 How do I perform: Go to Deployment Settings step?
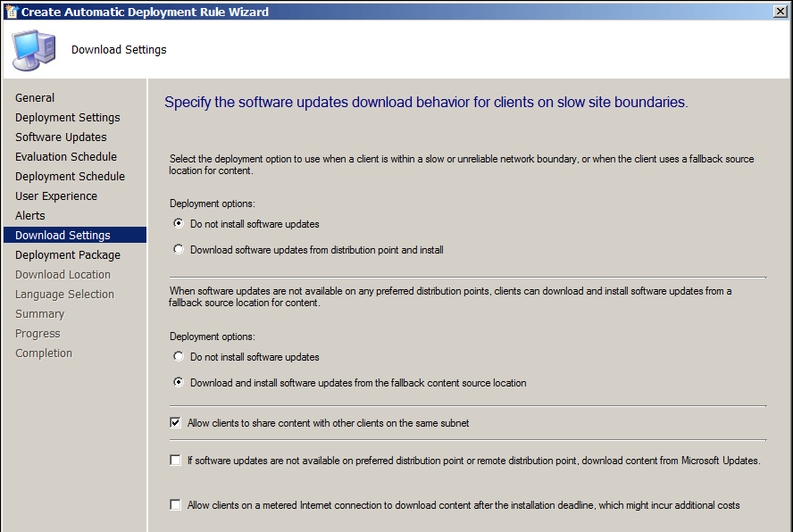coord(67,118)
